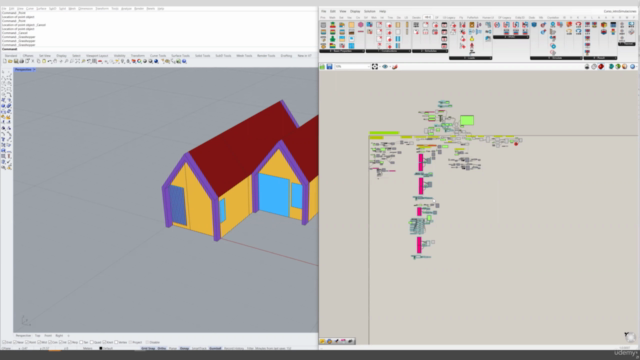
Task: Open the Display menu in Grasshopper
Action: click(x=355, y=11)
